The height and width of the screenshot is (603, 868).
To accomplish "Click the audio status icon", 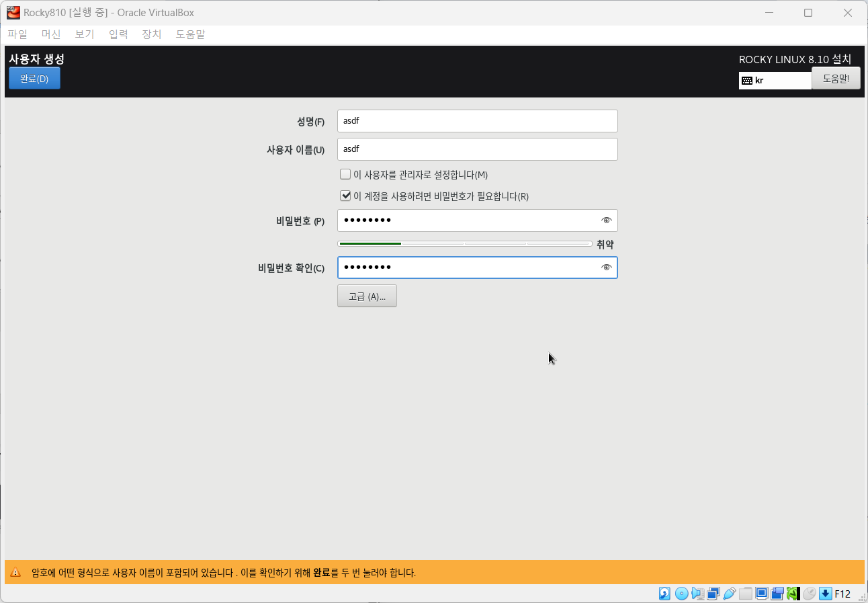I will click(698, 594).
